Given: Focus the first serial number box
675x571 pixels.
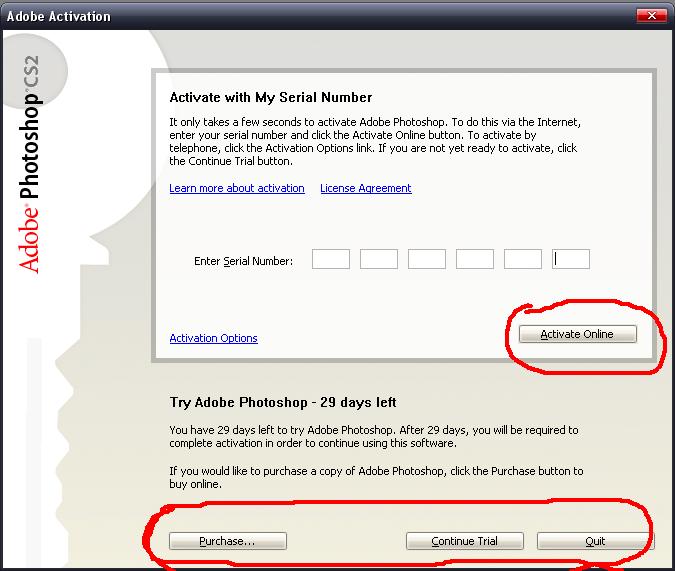Looking at the screenshot, I should click(x=331, y=259).
